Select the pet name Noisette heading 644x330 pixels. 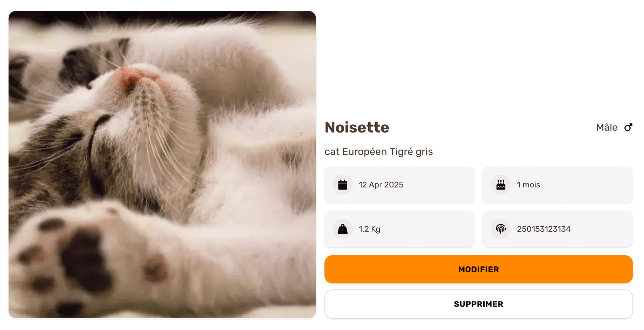tap(357, 127)
